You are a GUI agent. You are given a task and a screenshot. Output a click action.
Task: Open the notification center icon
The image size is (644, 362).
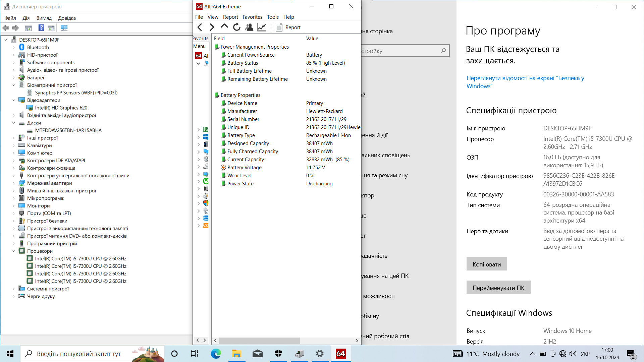631,354
